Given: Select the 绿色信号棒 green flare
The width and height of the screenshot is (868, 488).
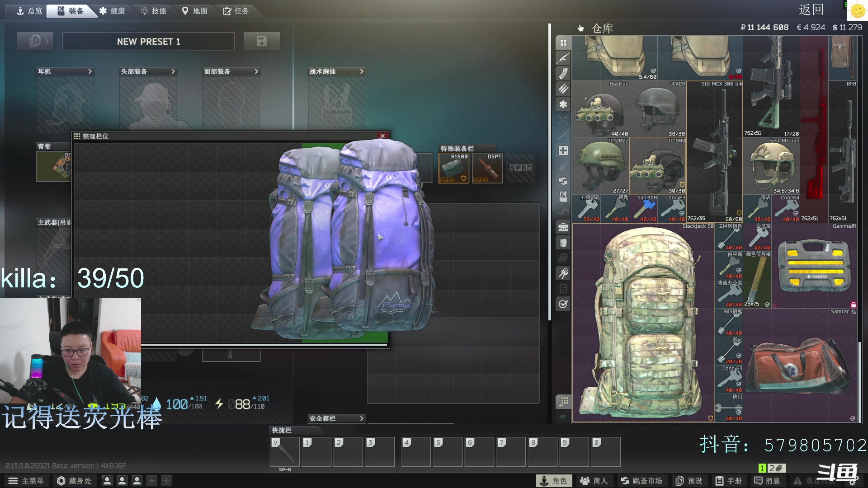Looking at the screenshot, I should (x=758, y=280).
